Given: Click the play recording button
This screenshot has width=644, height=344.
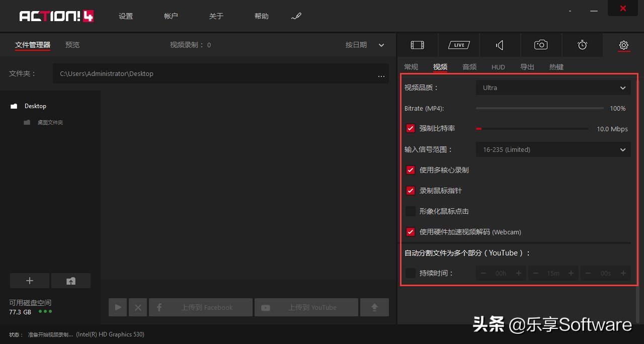Looking at the screenshot, I should 118,307.
